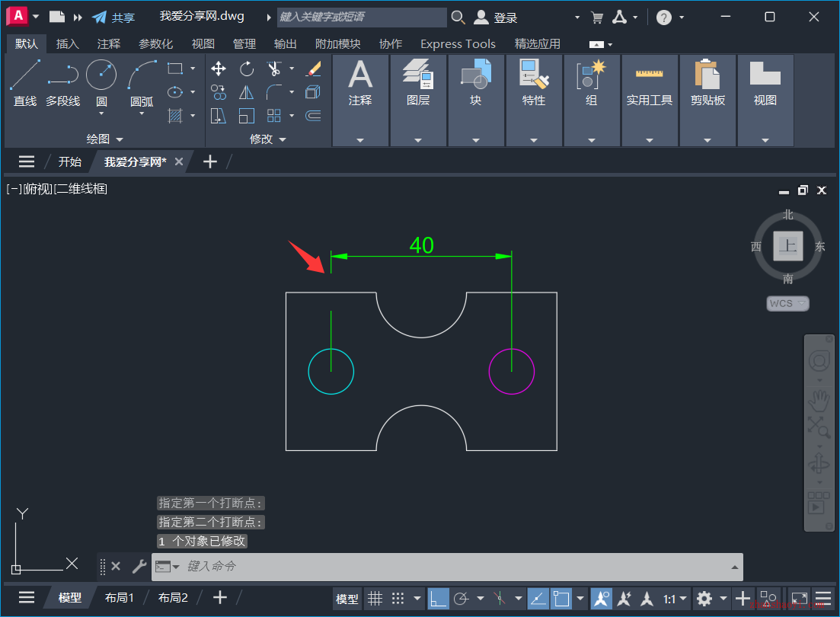This screenshot has height=617, width=840.
Task: Toggle 2D object snap in status bar
Action: (x=561, y=598)
